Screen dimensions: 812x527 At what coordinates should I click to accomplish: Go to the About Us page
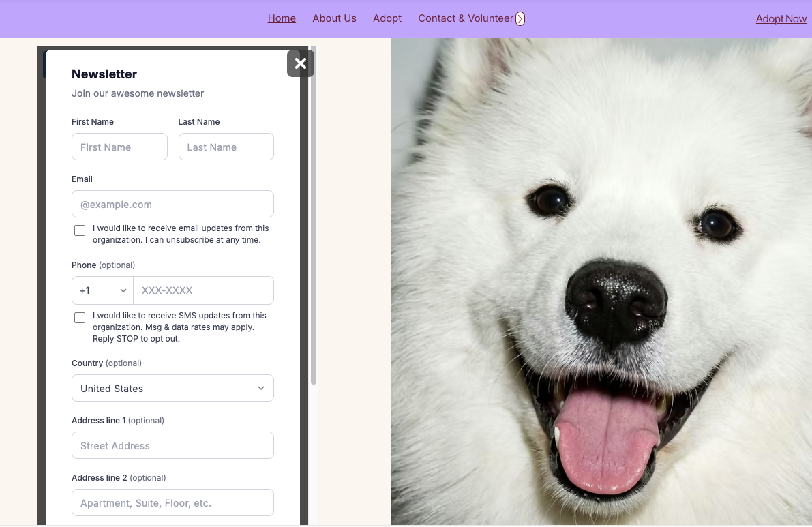pos(334,18)
